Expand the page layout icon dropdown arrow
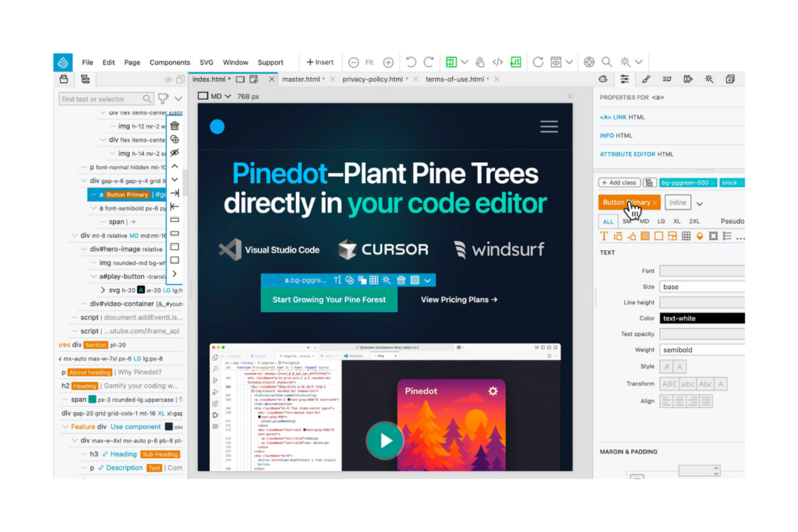 [x=464, y=62]
